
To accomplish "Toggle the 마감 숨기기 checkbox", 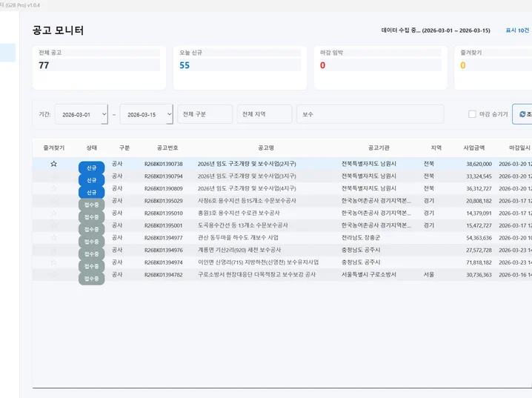I will click(x=472, y=114).
